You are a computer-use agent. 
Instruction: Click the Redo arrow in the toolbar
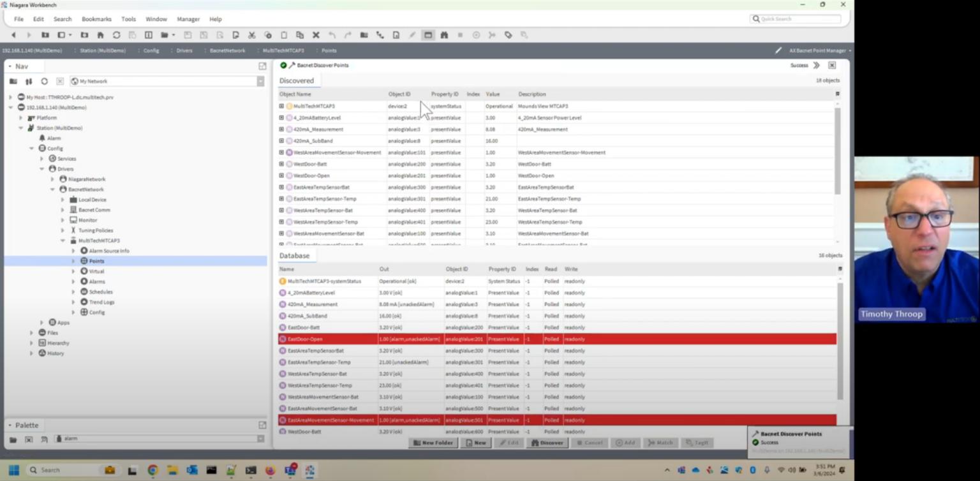pyautogui.click(x=348, y=35)
